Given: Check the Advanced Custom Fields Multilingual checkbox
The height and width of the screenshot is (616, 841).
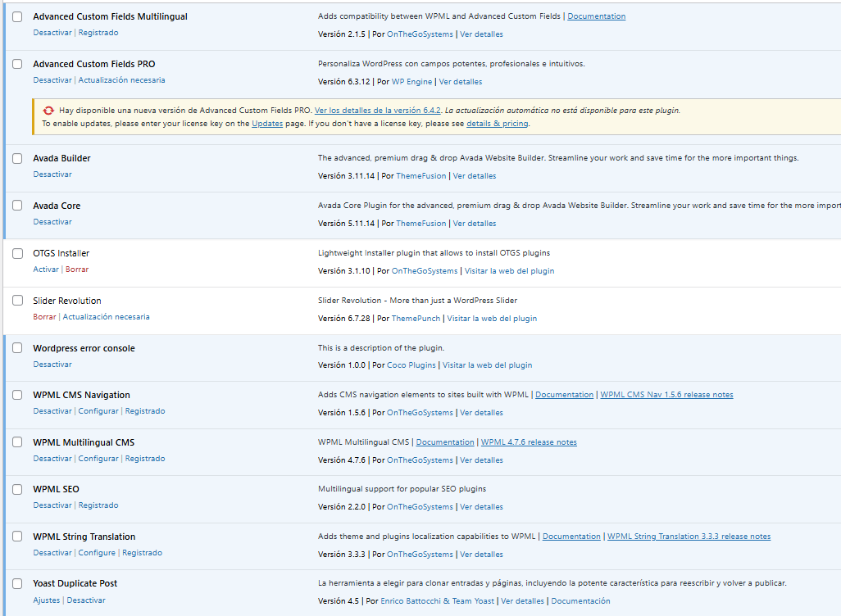Looking at the screenshot, I should coord(18,16).
